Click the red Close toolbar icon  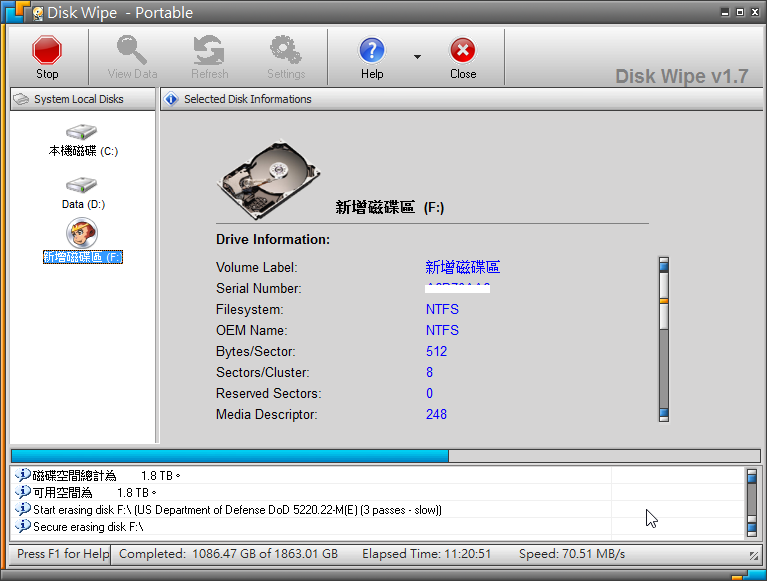[x=462, y=51]
